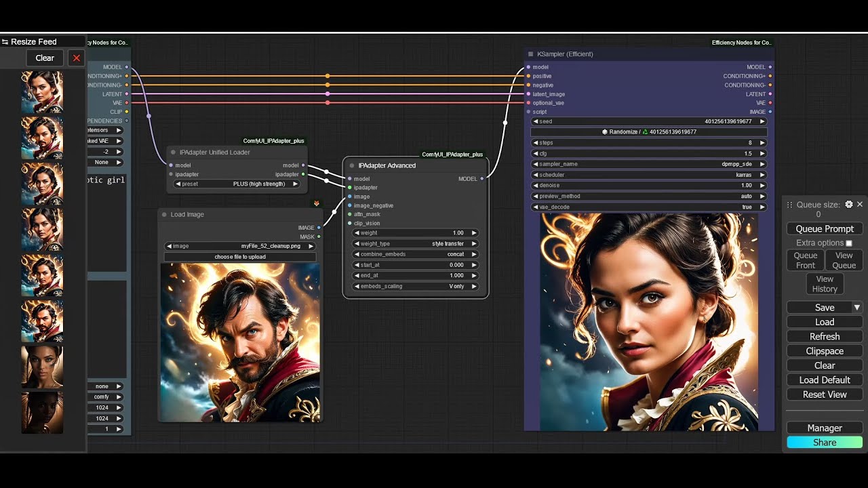The height and width of the screenshot is (488, 868).
Task: Click the IPAdapter Advanced MODEL output port
Action: coord(482,179)
